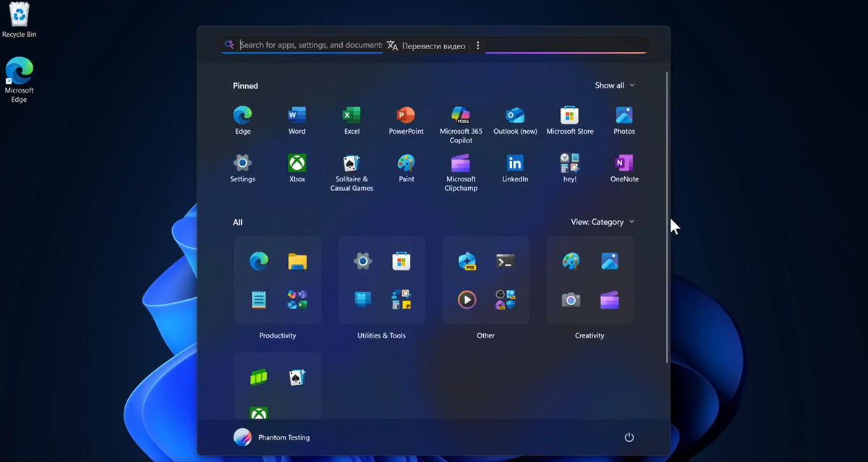The image size is (868, 462).
Task: Open the Power button menu
Action: tap(629, 437)
